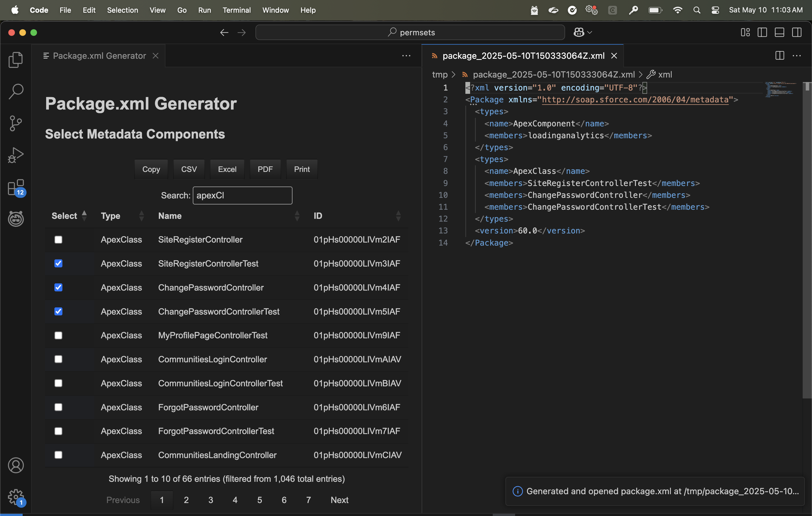
Task: Sort table by Select column
Action: click(69, 216)
